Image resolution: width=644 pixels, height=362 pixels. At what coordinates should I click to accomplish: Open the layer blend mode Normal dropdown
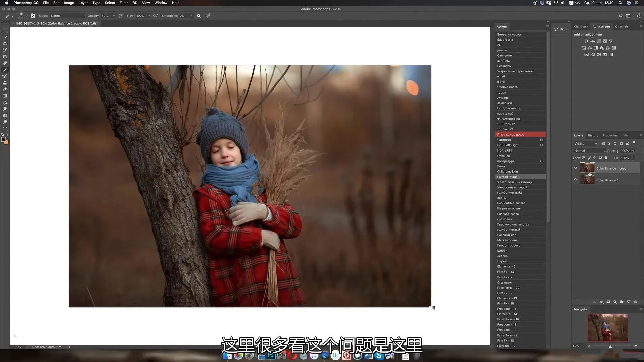pyautogui.click(x=590, y=151)
